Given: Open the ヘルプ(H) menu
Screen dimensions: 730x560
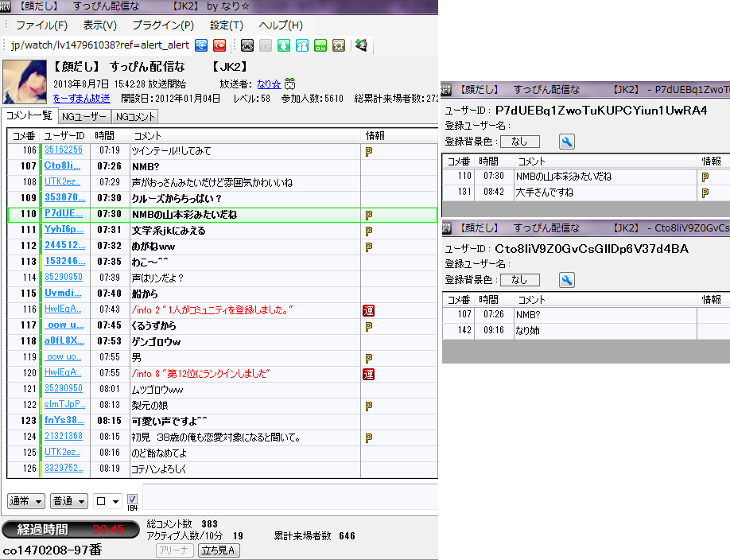Looking at the screenshot, I should [x=281, y=25].
